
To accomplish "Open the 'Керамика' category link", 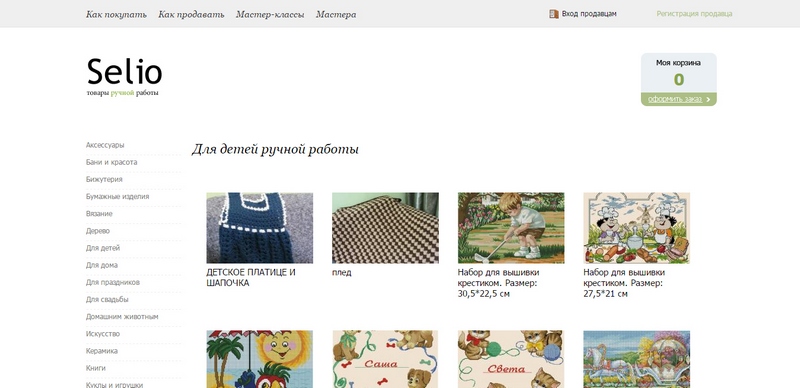I will pyautogui.click(x=102, y=351).
